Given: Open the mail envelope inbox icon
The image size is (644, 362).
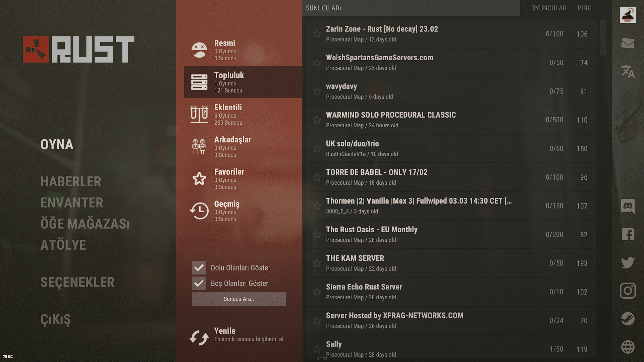Looking at the screenshot, I should point(628,43).
